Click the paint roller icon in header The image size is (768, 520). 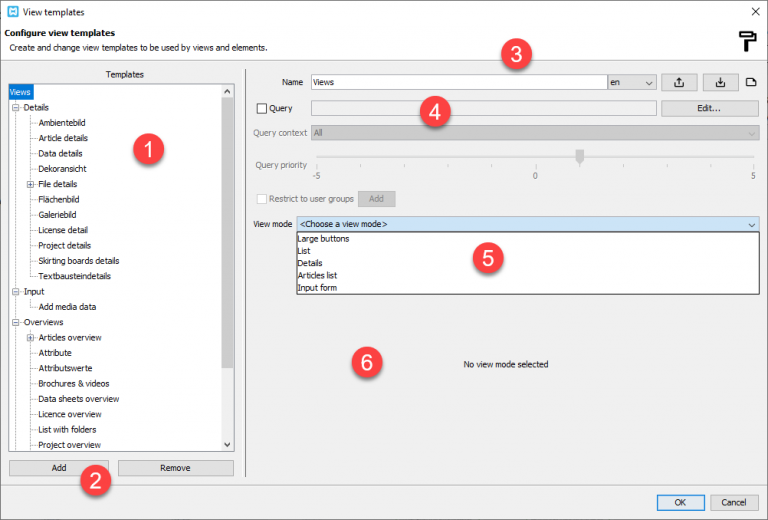(x=747, y=41)
